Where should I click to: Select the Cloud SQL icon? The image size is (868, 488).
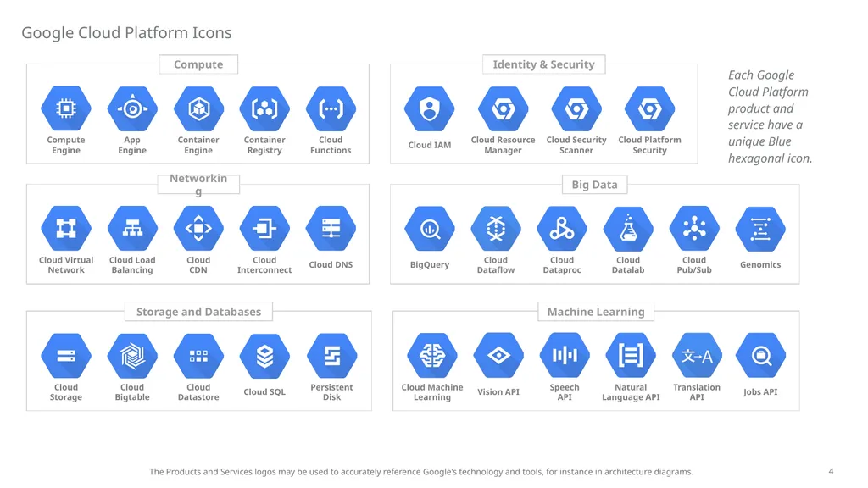[x=264, y=356]
